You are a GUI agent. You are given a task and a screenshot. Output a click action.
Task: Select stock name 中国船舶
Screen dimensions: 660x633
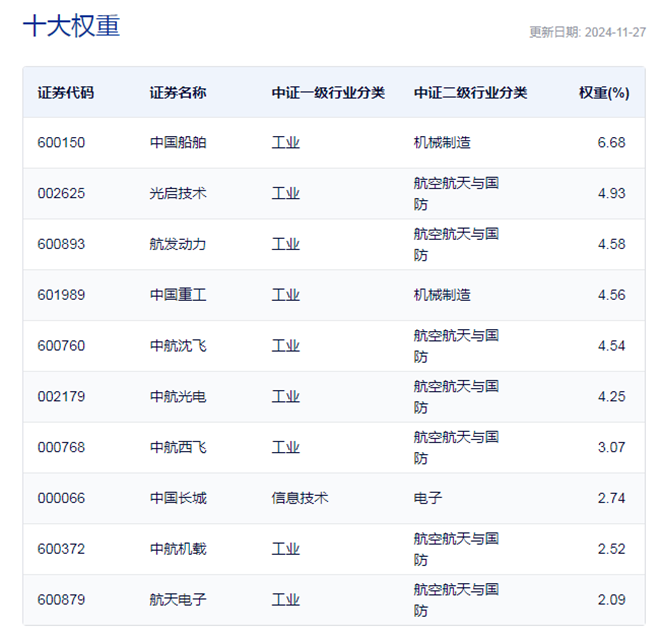pyautogui.click(x=178, y=143)
